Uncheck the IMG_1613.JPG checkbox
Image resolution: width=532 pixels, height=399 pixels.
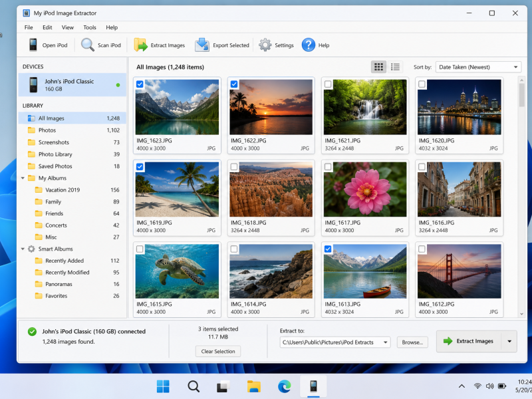(x=328, y=249)
